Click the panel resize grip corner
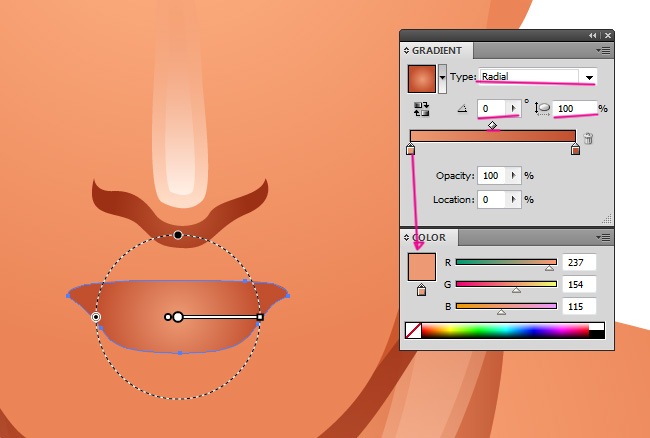650x438 pixels. pyautogui.click(x=607, y=218)
